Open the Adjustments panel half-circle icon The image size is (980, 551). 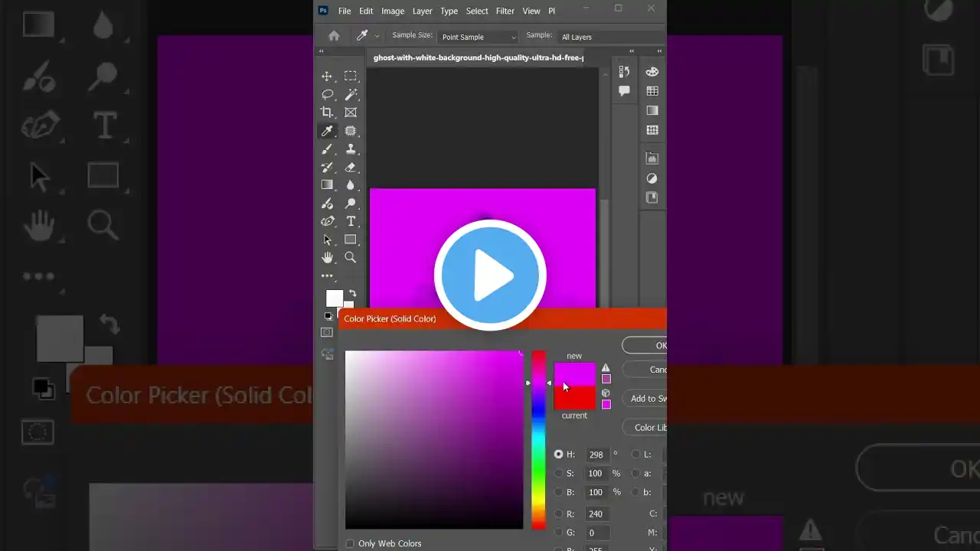[x=652, y=178]
